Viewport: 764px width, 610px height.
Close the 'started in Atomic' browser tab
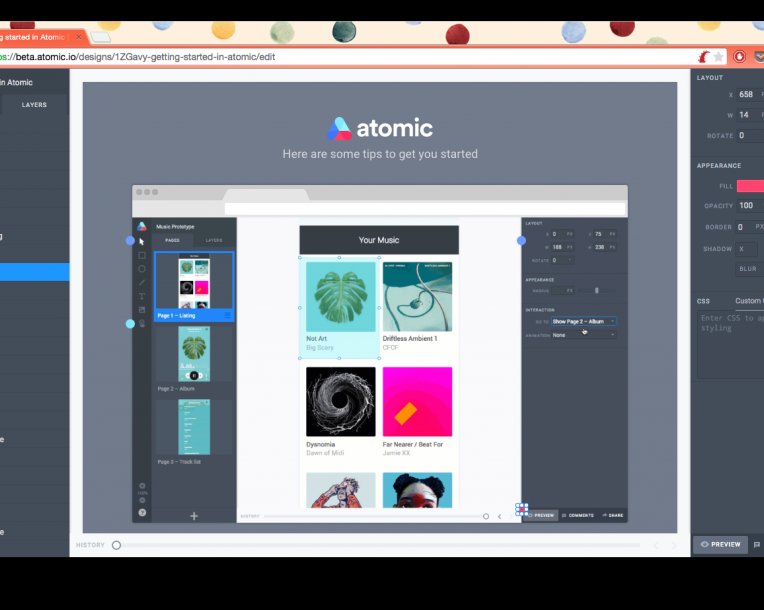[x=79, y=37]
